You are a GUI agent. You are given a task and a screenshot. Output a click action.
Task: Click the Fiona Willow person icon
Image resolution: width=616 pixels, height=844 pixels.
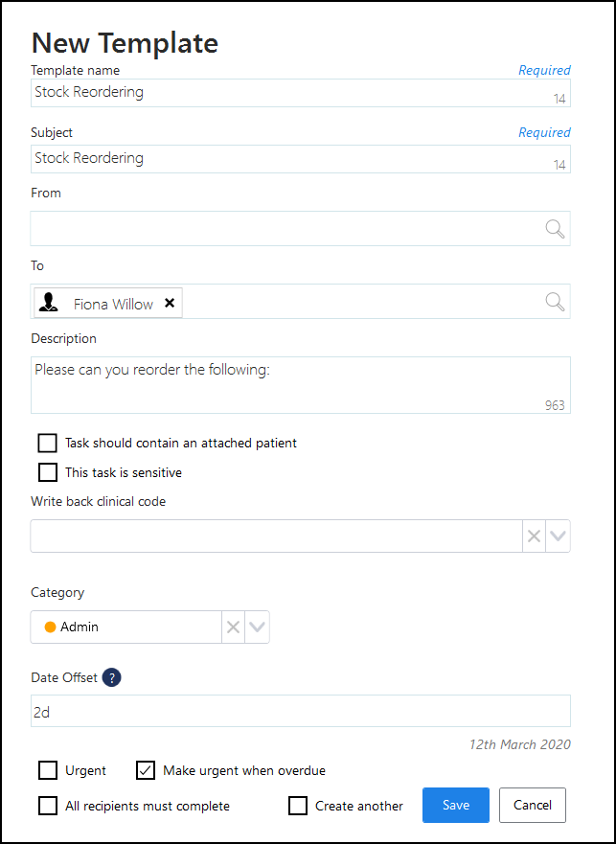click(x=49, y=304)
